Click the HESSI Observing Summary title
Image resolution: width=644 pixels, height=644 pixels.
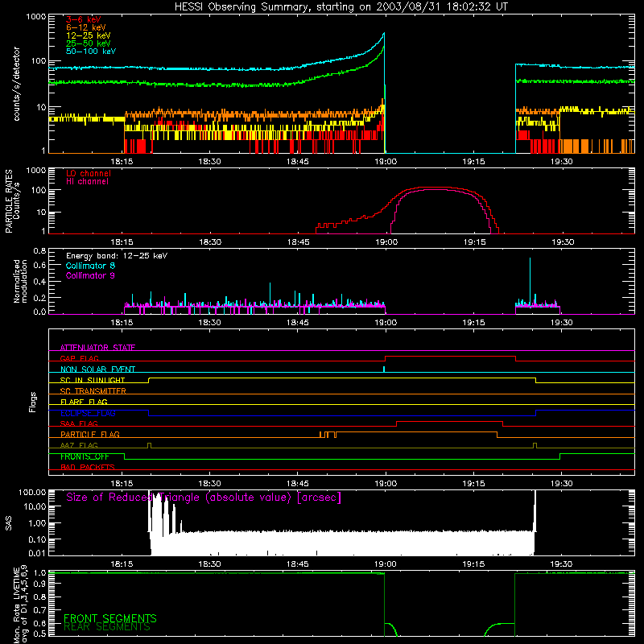tap(341, 7)
